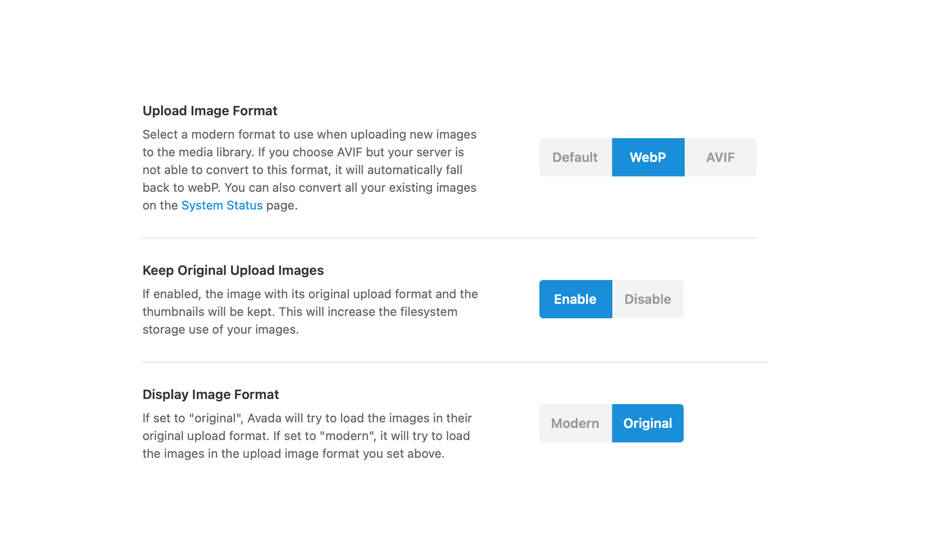The image size is (934, 560).
Task: Set display image format to Modern
Action: pyautogui.click(x=575, y=423)
